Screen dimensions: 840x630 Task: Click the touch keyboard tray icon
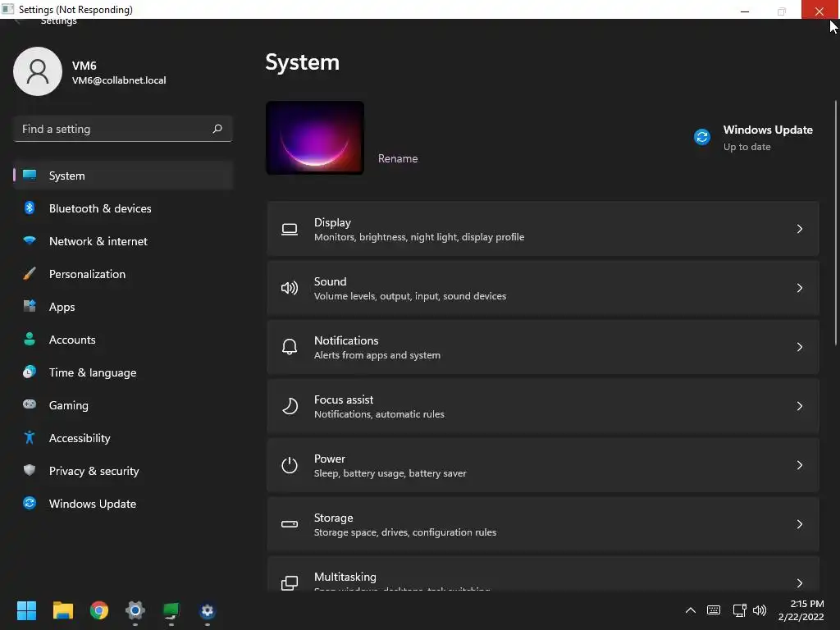tap(714, 610)
